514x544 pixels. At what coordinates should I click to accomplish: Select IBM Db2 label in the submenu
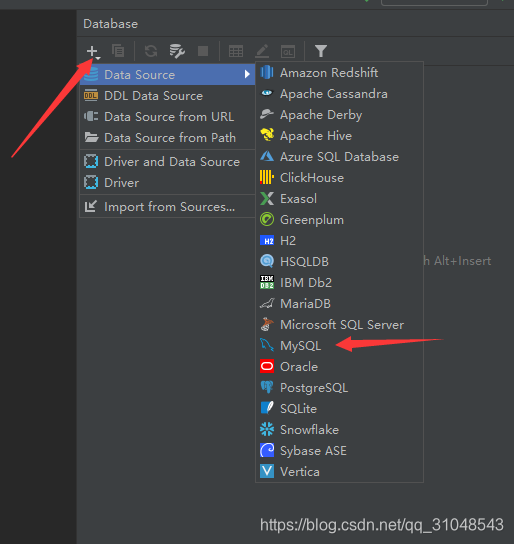point(306,282)
